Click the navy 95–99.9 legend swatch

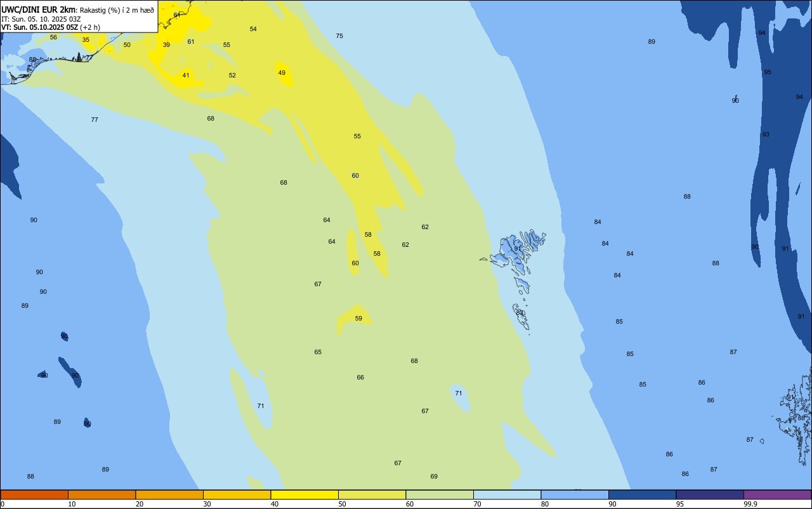tap(710, 494)
